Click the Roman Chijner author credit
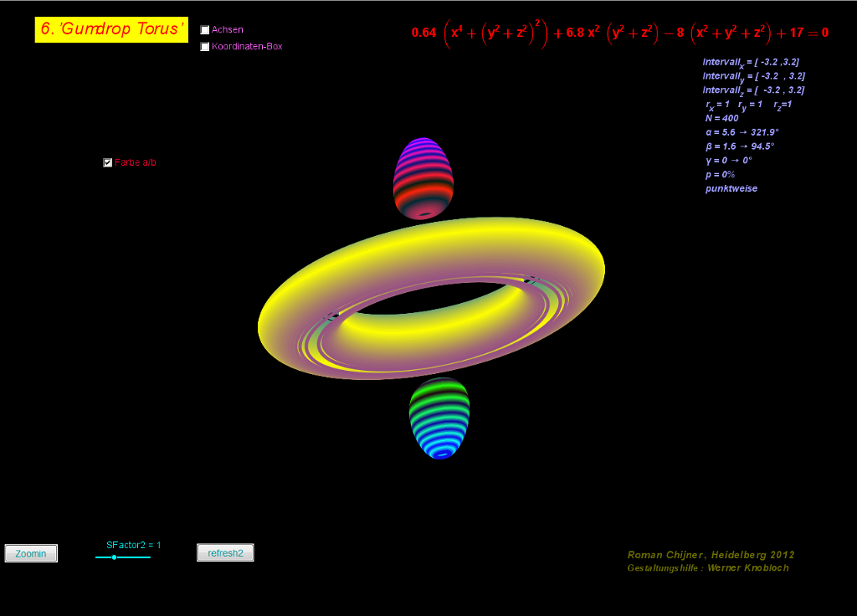The image size is (857, 616). coord(711,555)
